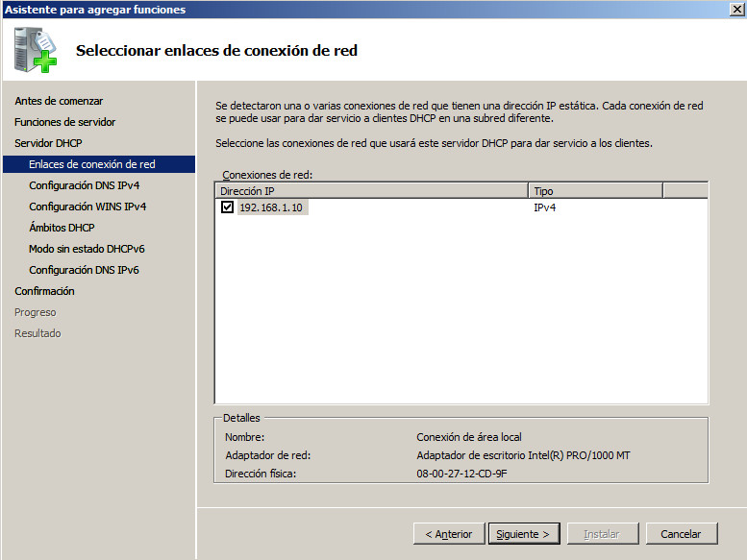The image size is (747, 560).
Task: Jump to Ámbitos DHCP step
Action: [62, 228]
